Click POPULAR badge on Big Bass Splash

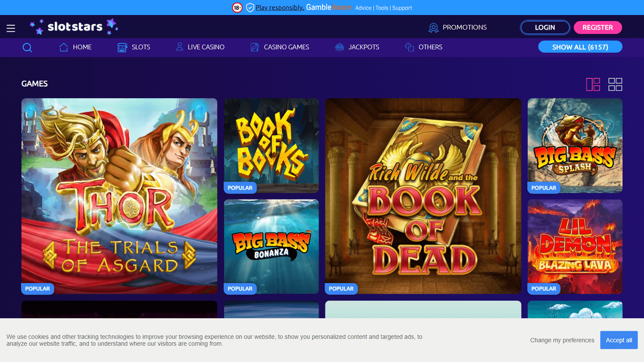click(x=544, y=188)
